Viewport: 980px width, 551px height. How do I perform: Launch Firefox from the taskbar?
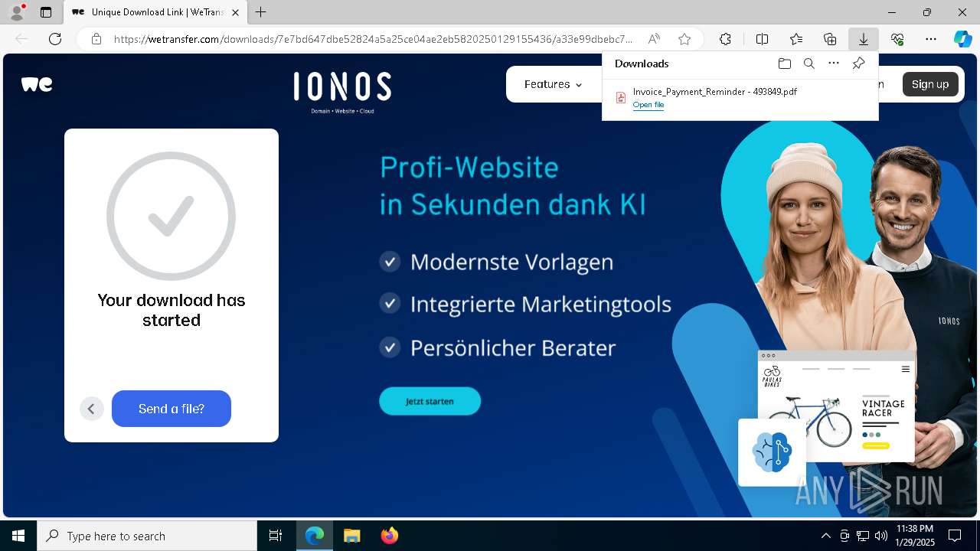389,536
